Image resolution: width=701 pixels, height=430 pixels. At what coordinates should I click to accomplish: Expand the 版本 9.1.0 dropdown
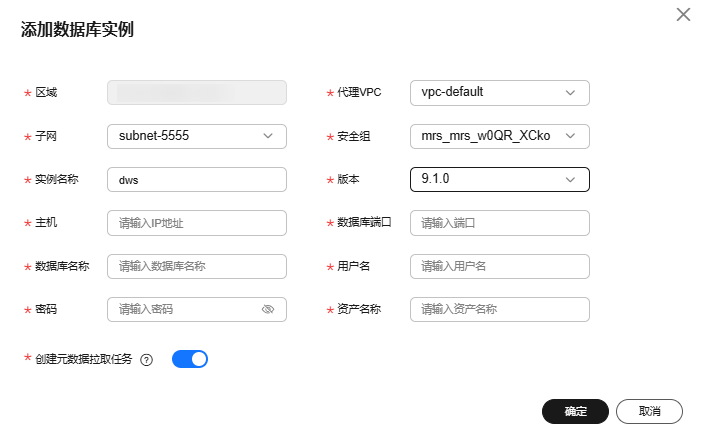click(x=500, y=180)
